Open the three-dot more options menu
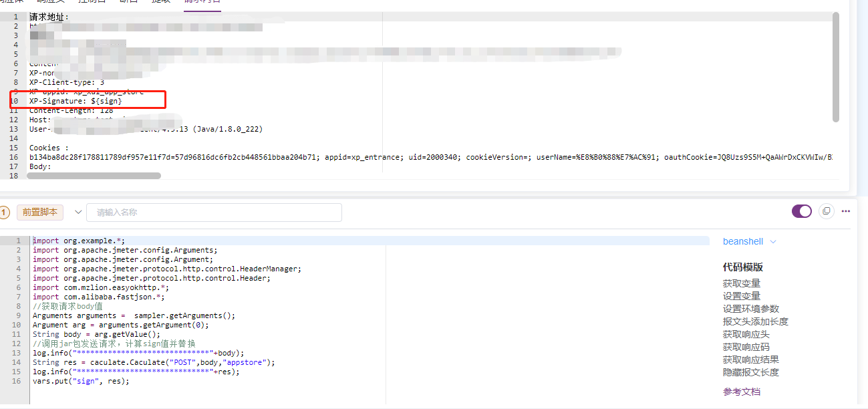This screenshot has width=868, height=409. click(846, 211)
